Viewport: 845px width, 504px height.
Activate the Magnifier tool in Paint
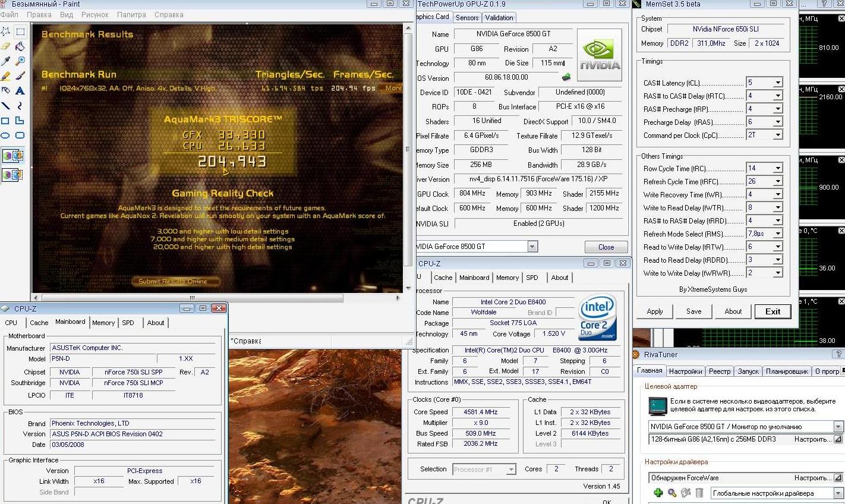coord(20,61)
